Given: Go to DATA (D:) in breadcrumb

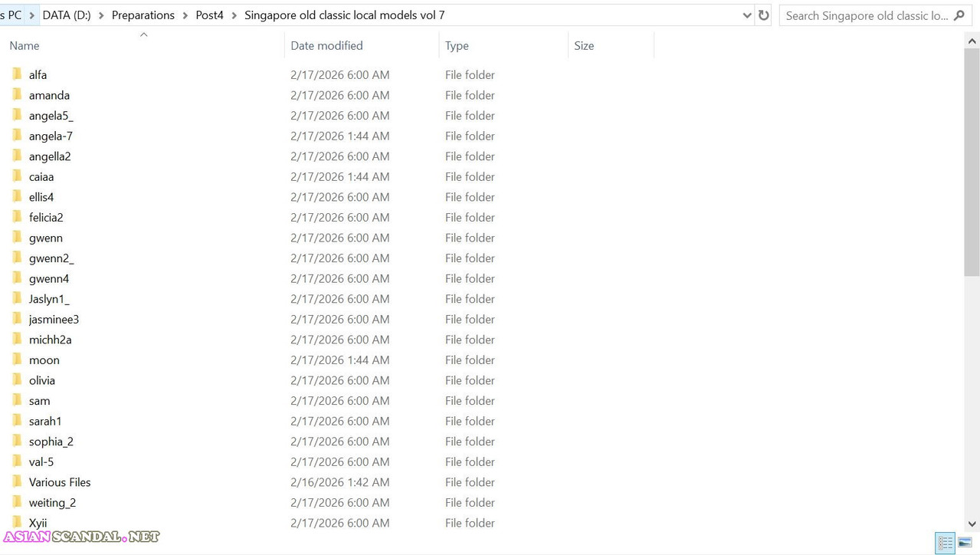Looking at the screenshot, I should 67,15.
